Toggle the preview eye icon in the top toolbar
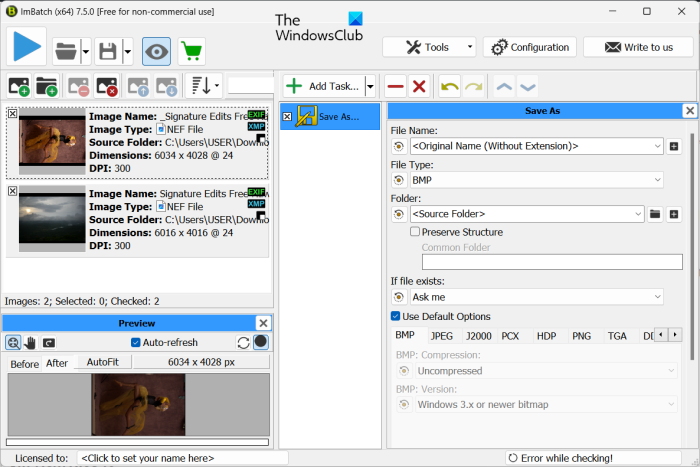Image resolution: width=700 pixels, height=467 pixels. click(x=156, y=51)
